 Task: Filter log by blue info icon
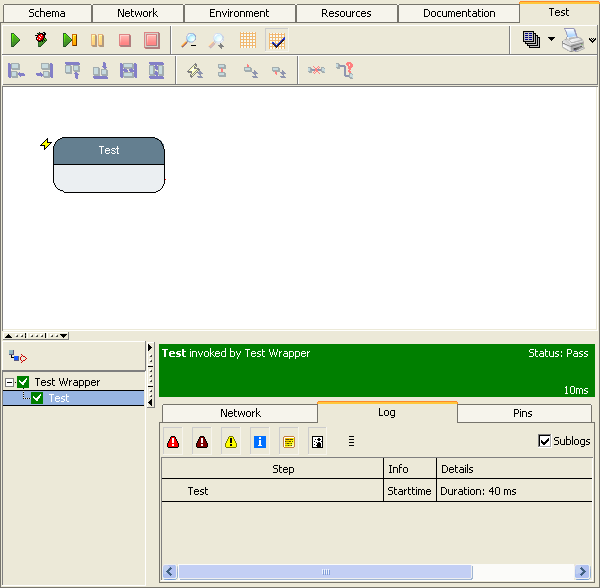[260, 441]
